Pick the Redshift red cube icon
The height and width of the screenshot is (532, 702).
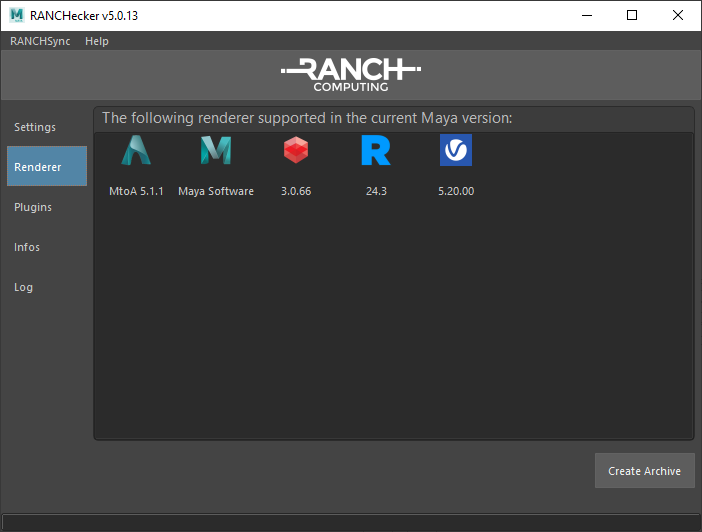(x=296, y=150)
